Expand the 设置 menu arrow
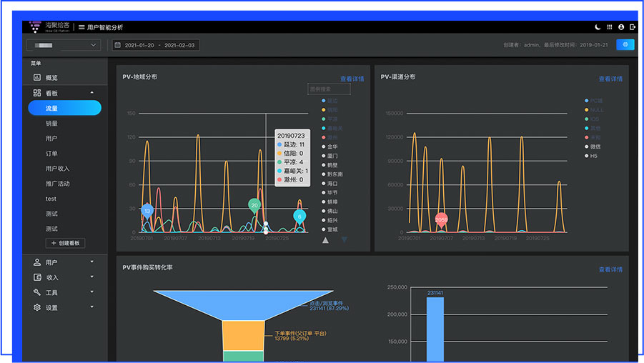Screen dimensions: 644x363 [92, 307]
